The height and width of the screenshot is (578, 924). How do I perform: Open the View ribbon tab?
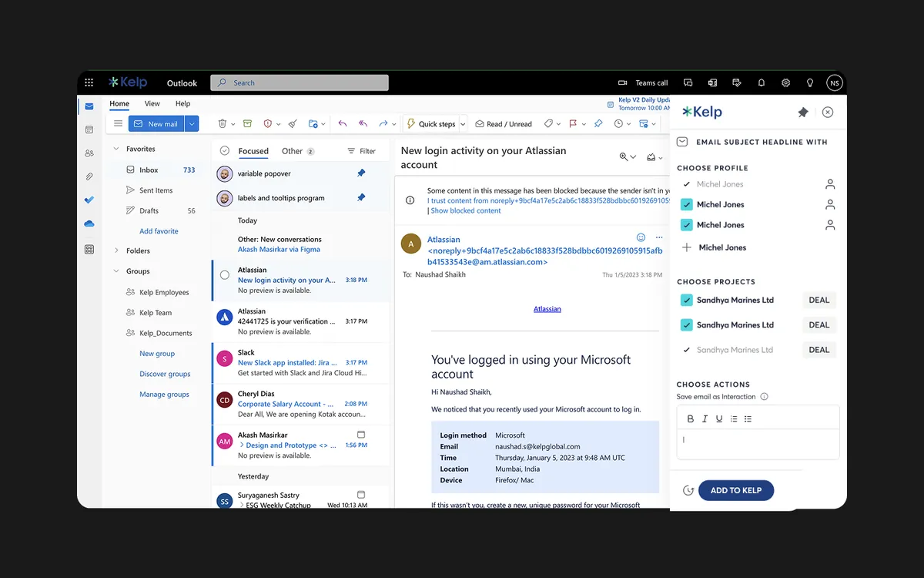click(152, 103)
